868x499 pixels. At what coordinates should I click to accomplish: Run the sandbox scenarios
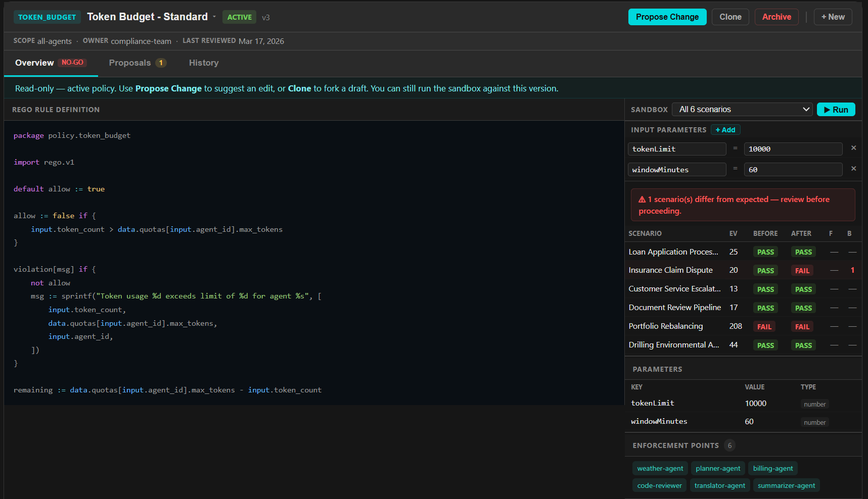coord(836,110)
